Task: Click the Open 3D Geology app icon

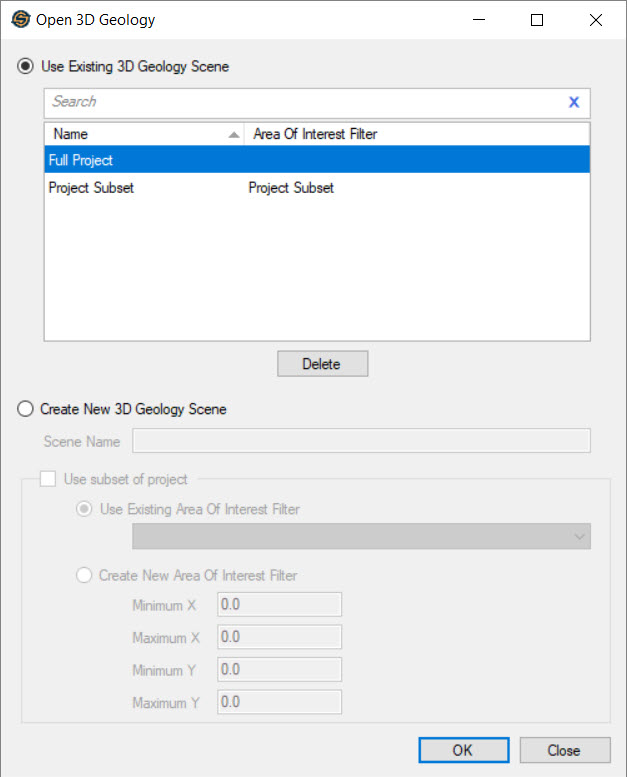Action: [19, 20]
